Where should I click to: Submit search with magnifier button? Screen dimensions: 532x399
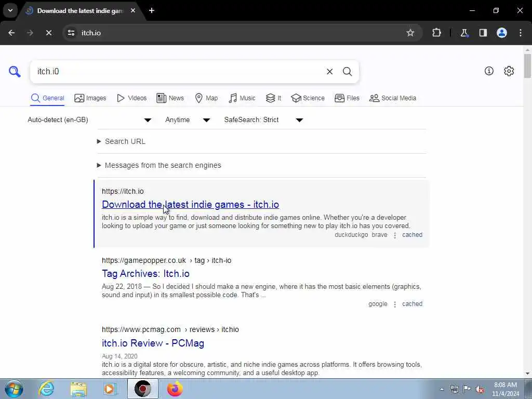tap(347, 72)
